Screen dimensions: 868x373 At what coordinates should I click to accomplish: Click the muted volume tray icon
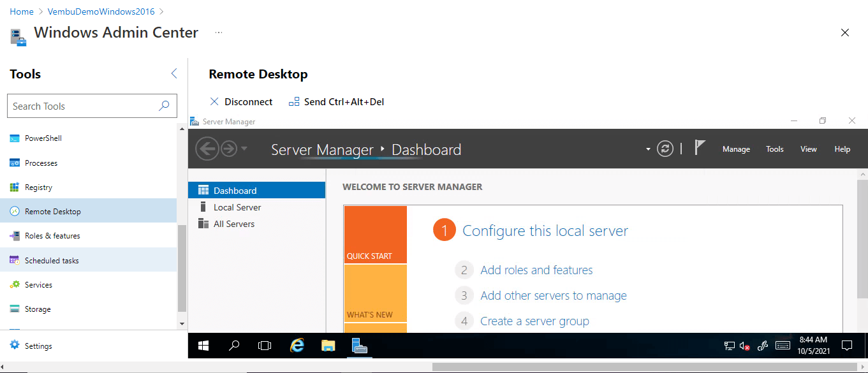click(x=745, y=346)
